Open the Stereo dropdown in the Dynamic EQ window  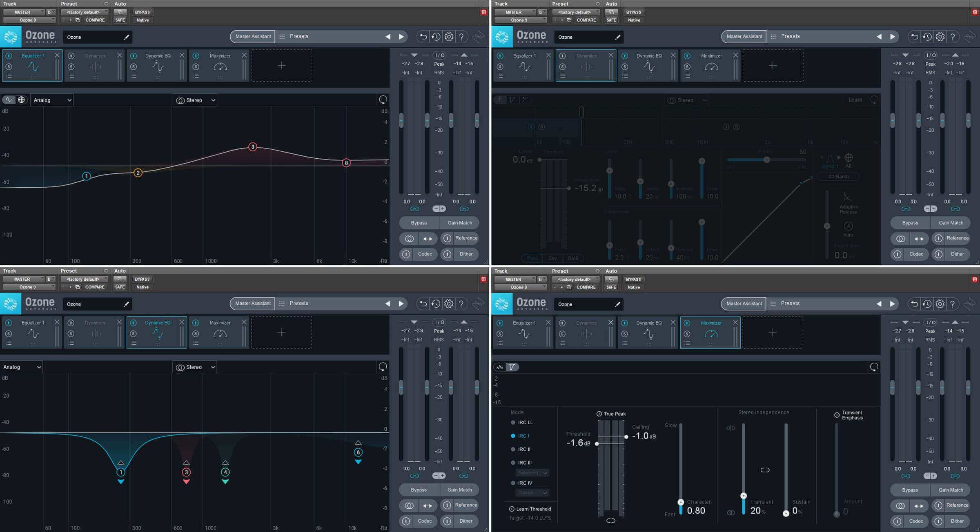(195, 367)
